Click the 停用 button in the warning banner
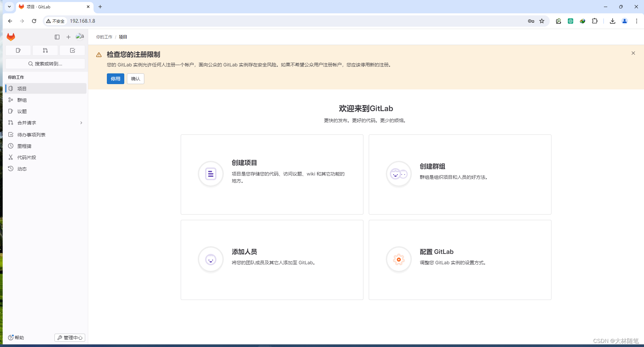Viewport: 644px width, 347px height. click(x=115, y=79)
